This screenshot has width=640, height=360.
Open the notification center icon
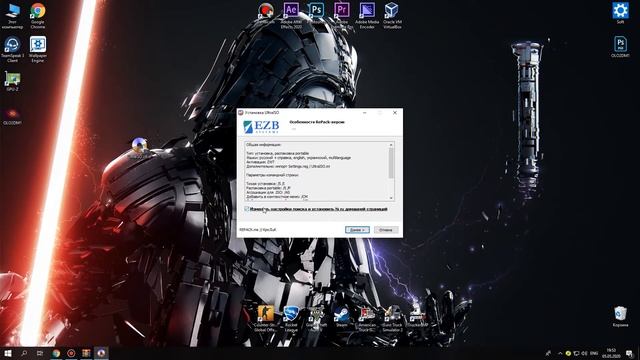[629, 353]
